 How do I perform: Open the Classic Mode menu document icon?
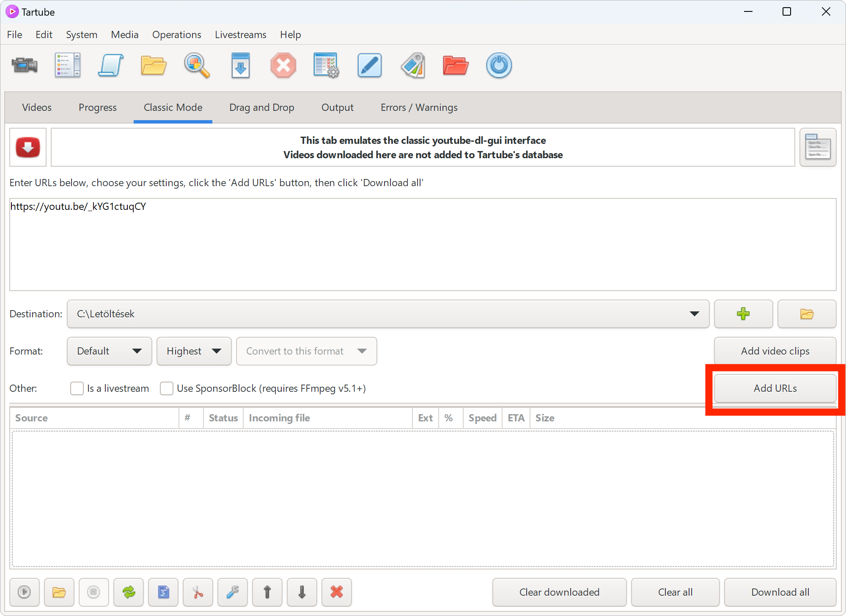(x=818, y=147)
